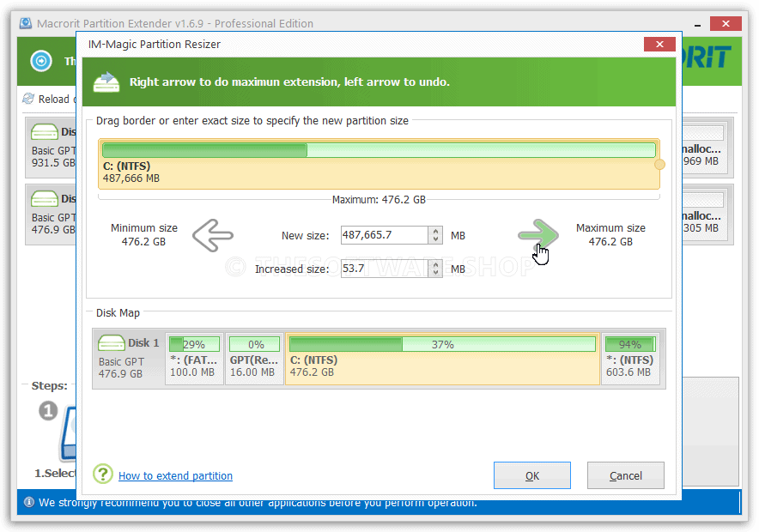Close the IM-Magic Partition Resizer dialog
Viewport: 759px width, 532px height.
(659, 44)
